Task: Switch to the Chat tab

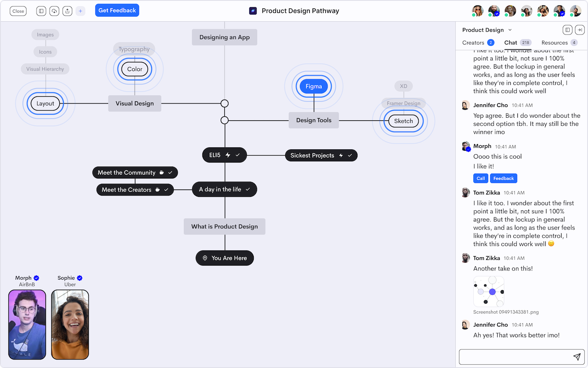Action: 517,42
